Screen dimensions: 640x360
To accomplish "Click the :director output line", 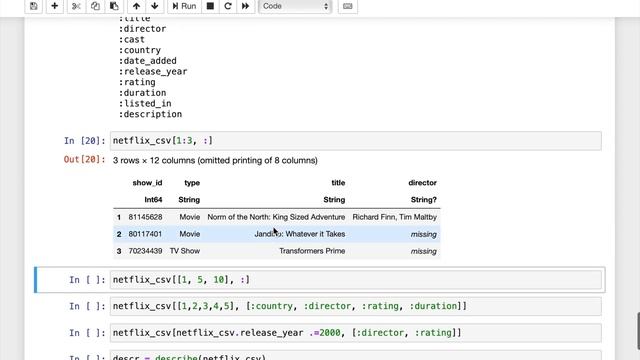I will pos(142,29).
